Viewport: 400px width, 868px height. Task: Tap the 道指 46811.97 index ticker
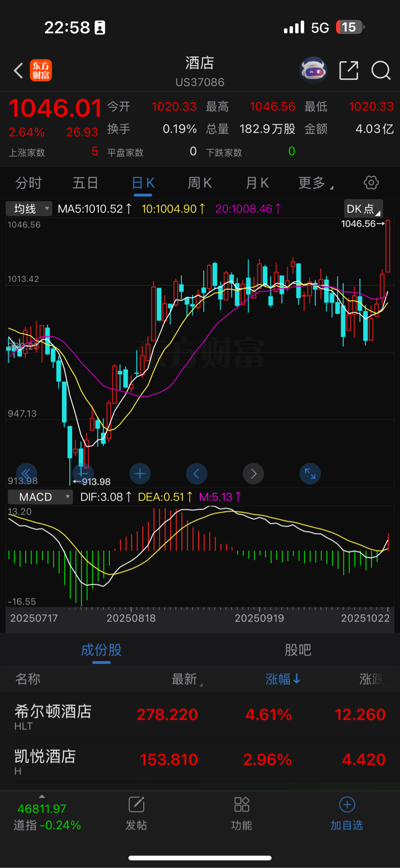click(x=46, y=817)
